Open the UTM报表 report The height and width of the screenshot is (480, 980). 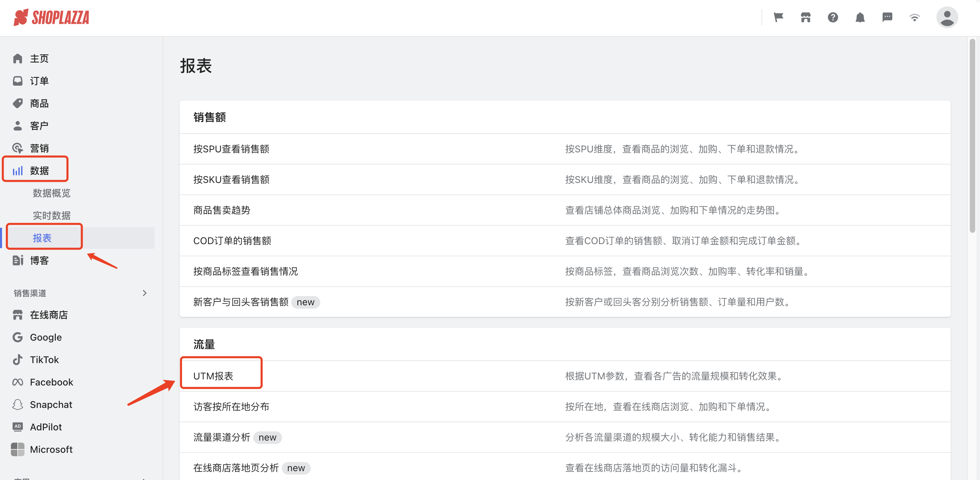[x=213, y=376]
